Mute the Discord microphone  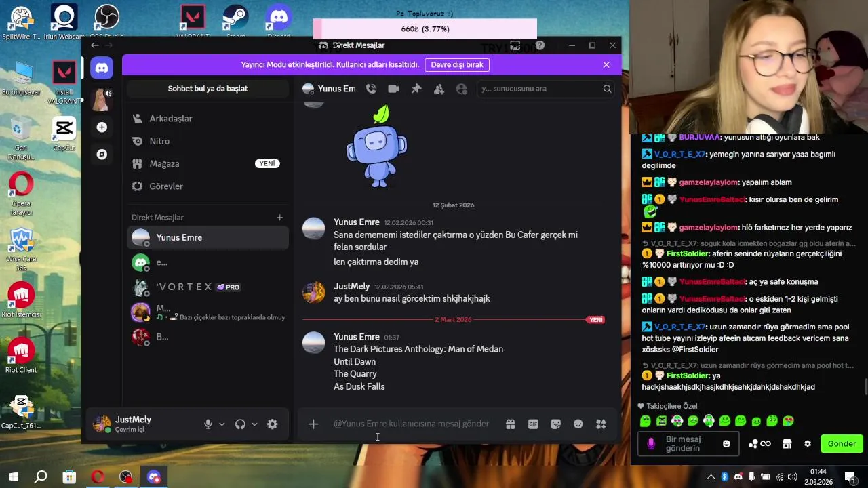[208, 424]
